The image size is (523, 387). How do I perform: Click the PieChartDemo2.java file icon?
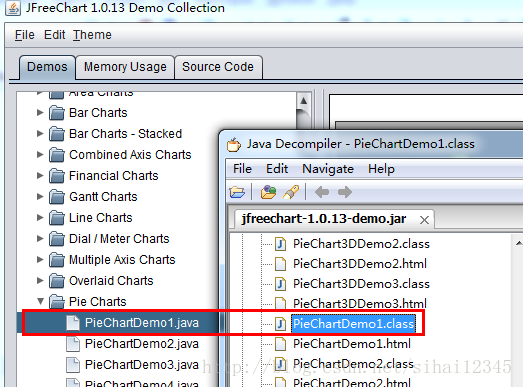(73, 344)
